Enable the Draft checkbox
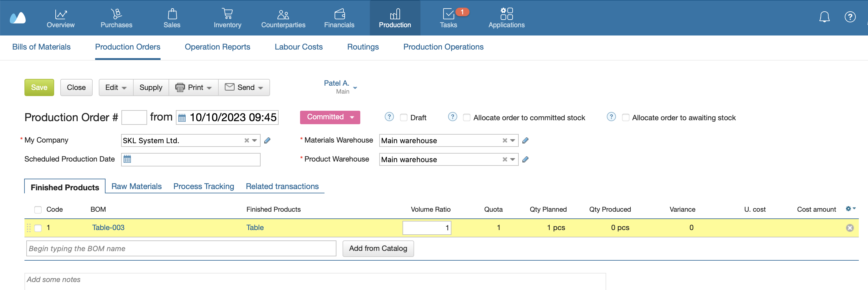This screenshot has width=868, height=290. click(404, 118)
